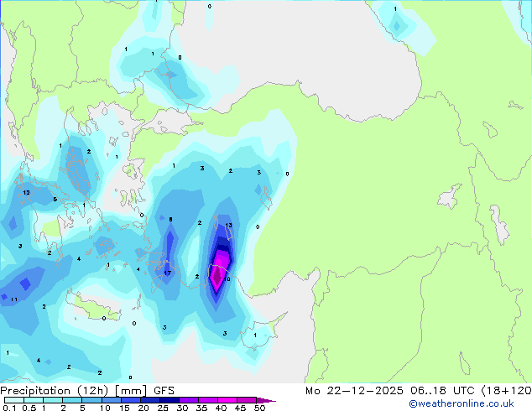Viewport: 532px width, 411px height.
Task: Click the magenta precipitation maximum core
Action: (x=216, y=278)
